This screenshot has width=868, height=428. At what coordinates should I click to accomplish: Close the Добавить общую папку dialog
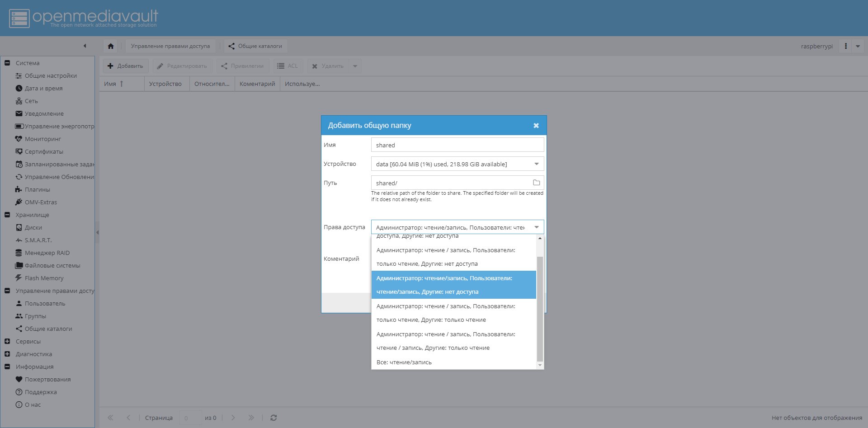(x=536, y=125)
